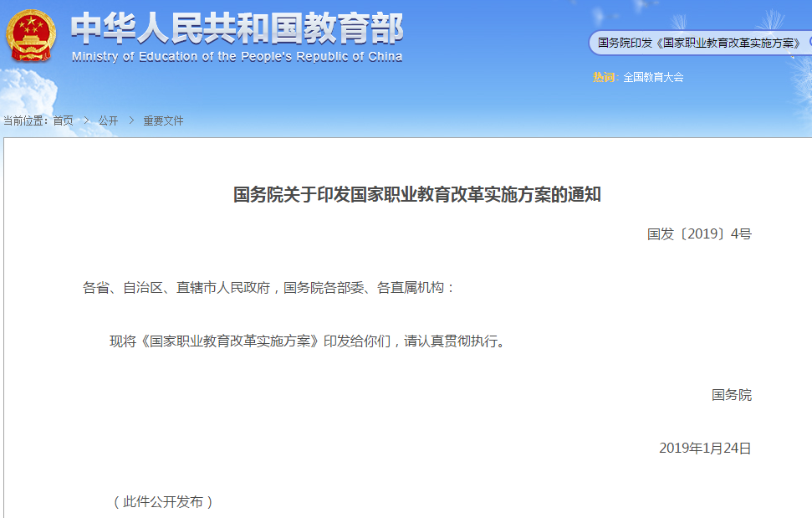The width and height of the screenshot is (812, 518).
Task: Click the search field with 国家职业教育改革实施方案 text
Action: (x=699, y=43)
